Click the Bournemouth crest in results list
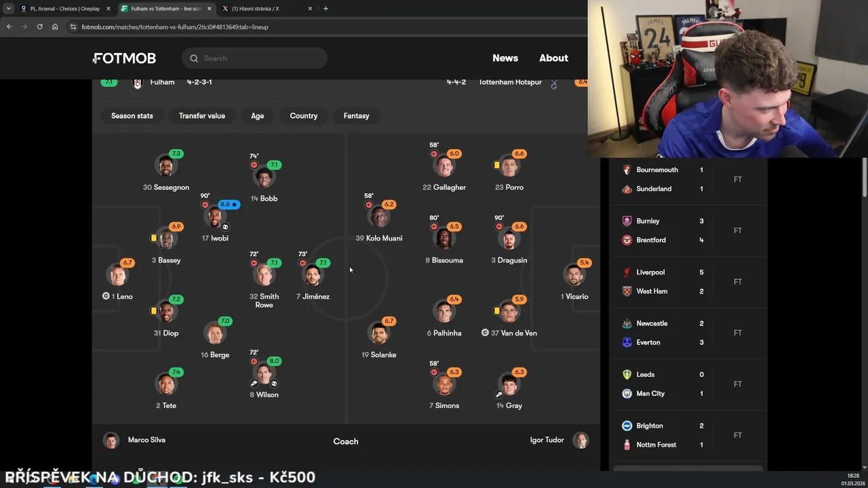Viewport: 868px width, 488px height. (x=627, y=170)
